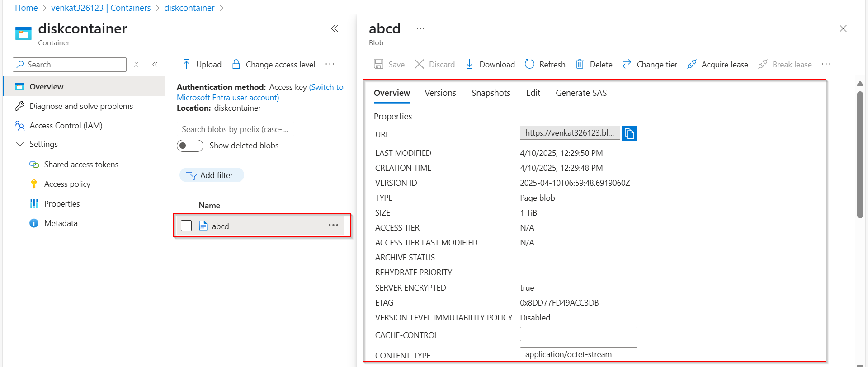
Task: Click the Refresh circular arrow icon
Action: coord(529,64)
